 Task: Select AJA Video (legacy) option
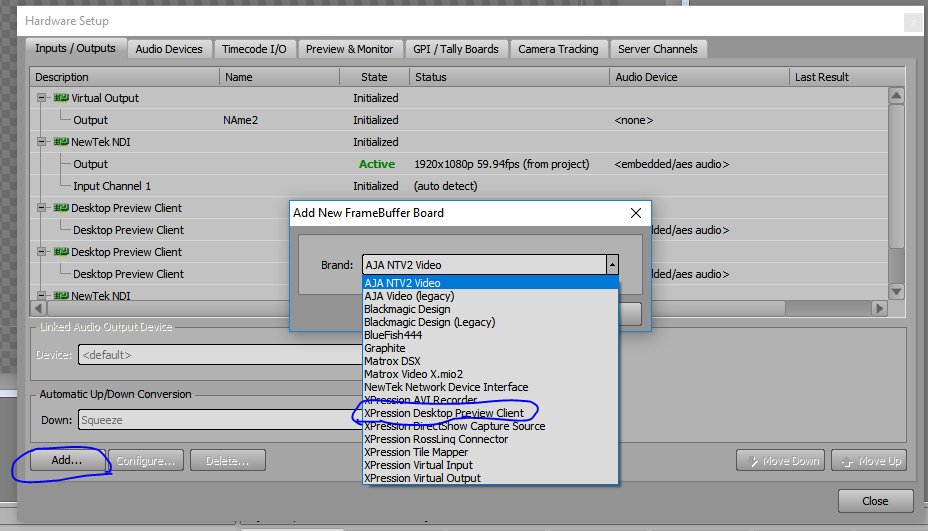point(490,296)
